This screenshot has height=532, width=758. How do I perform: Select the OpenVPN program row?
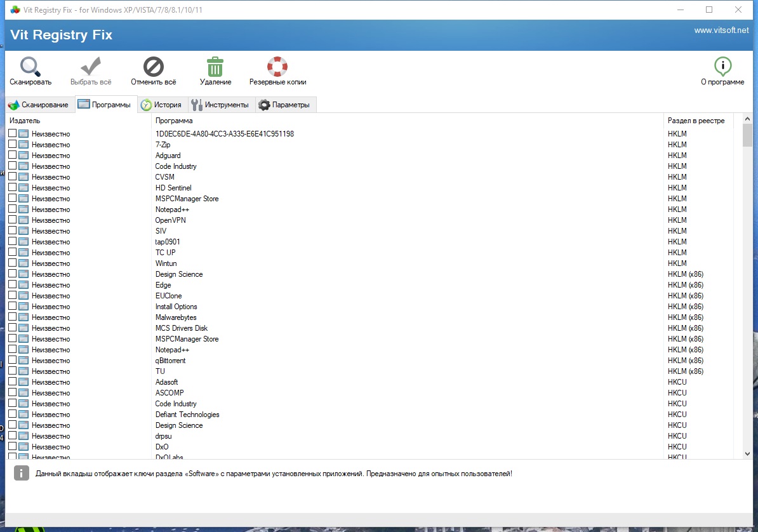pos(171,220)
